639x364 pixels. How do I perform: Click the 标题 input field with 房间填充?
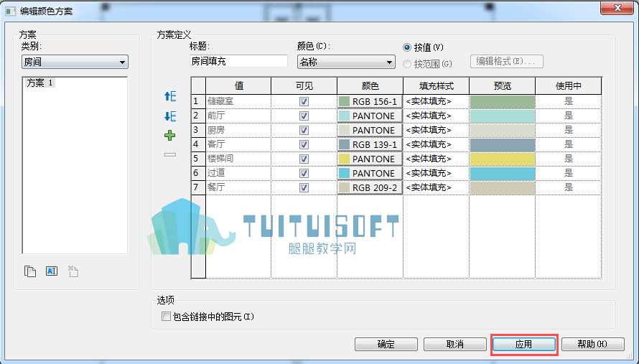(x=238, y=62)
